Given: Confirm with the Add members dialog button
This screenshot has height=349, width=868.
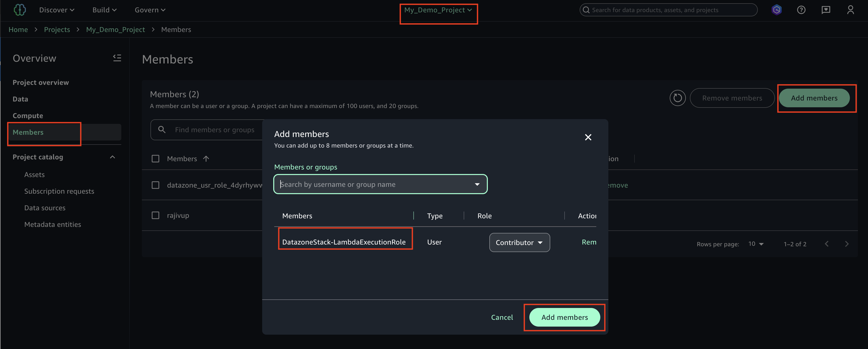Looking at the screenshot, I should pos(564,317).
